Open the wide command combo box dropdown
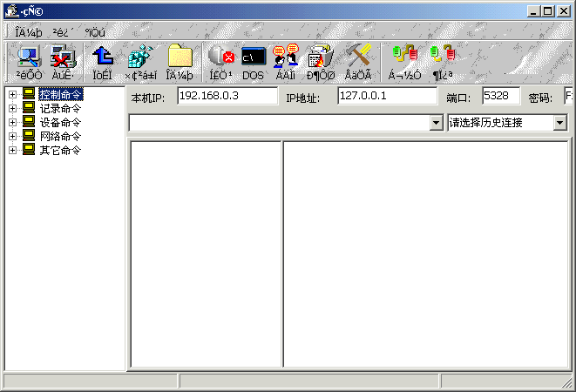Screen dimensions: 576x392 pos(437,123)
